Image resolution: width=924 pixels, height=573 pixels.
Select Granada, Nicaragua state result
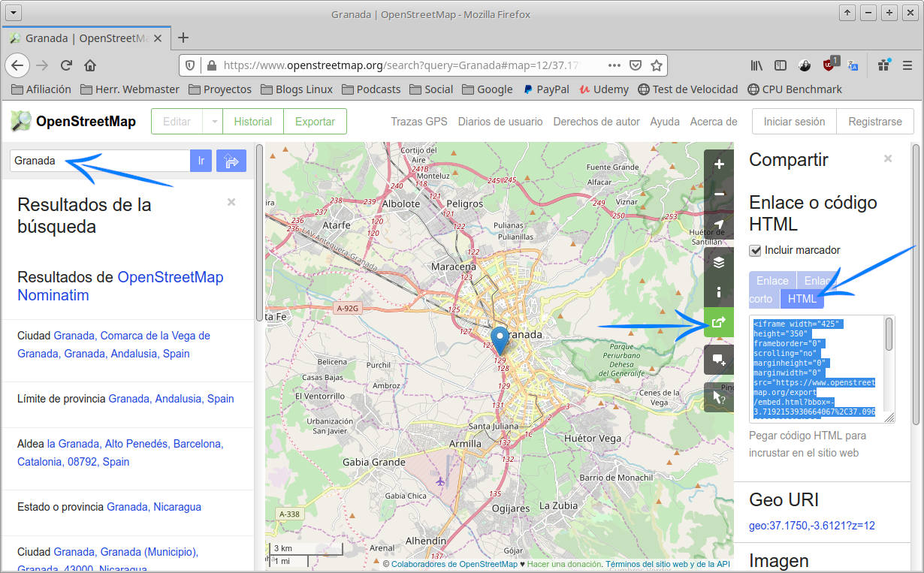[x=154, y=507]
